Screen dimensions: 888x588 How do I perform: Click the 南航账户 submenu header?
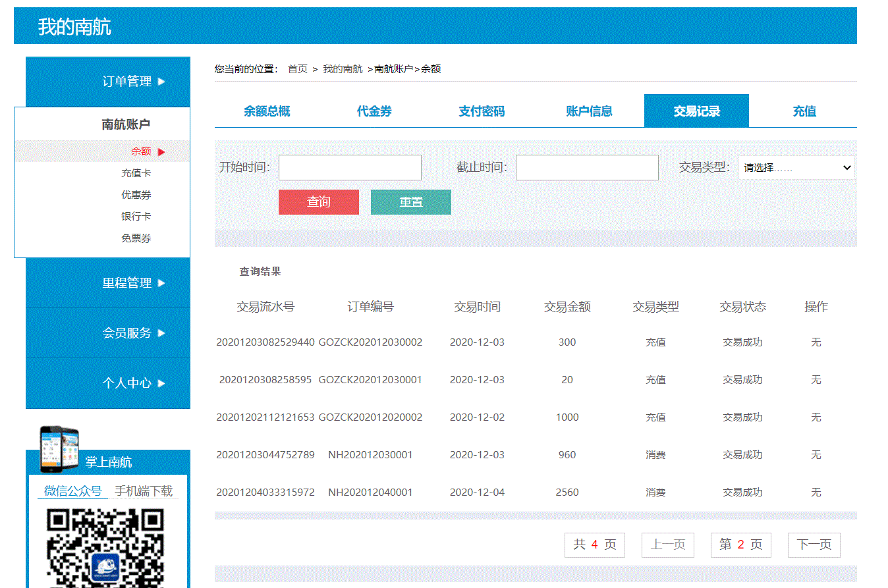[126, 124]
